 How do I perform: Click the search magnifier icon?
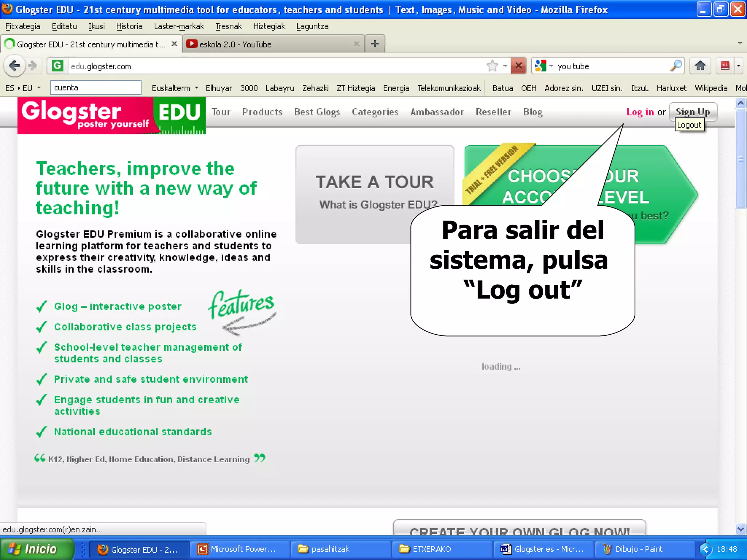[676, 66]
